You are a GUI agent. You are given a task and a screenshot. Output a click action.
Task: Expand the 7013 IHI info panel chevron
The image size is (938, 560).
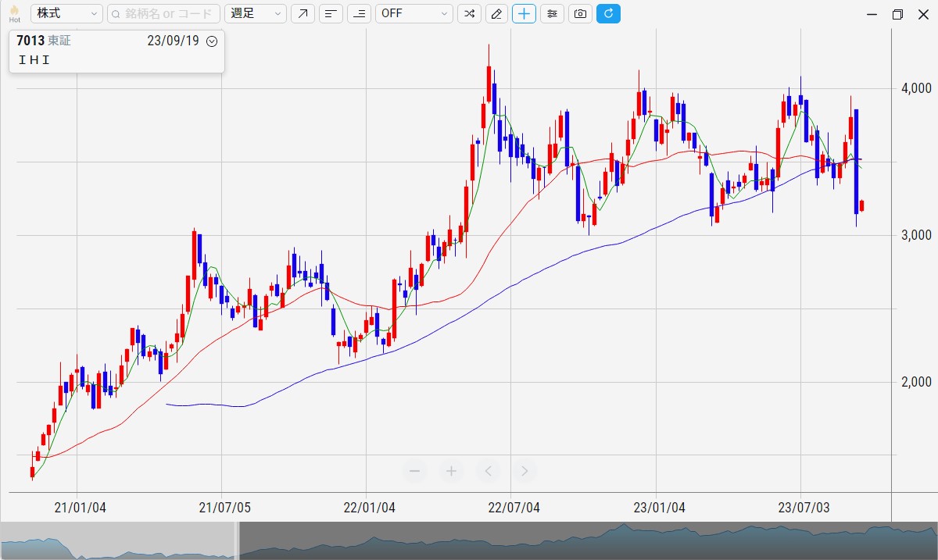click(211, 41)
